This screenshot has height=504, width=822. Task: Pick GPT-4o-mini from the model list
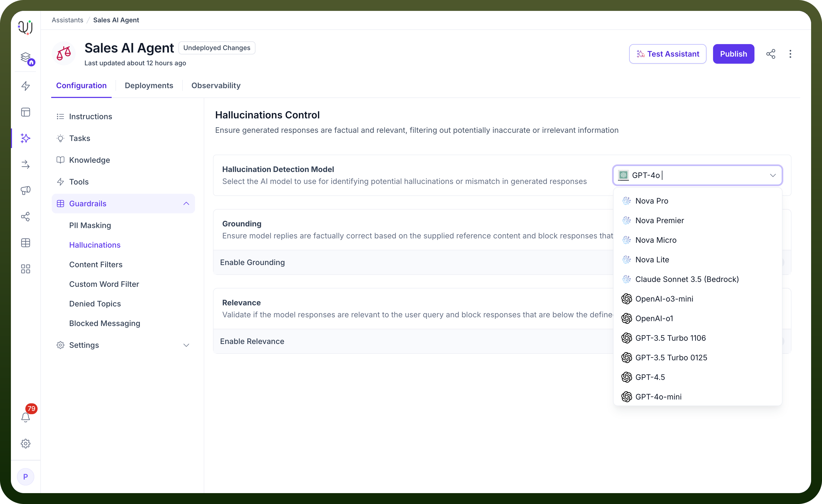click(698, 397)
